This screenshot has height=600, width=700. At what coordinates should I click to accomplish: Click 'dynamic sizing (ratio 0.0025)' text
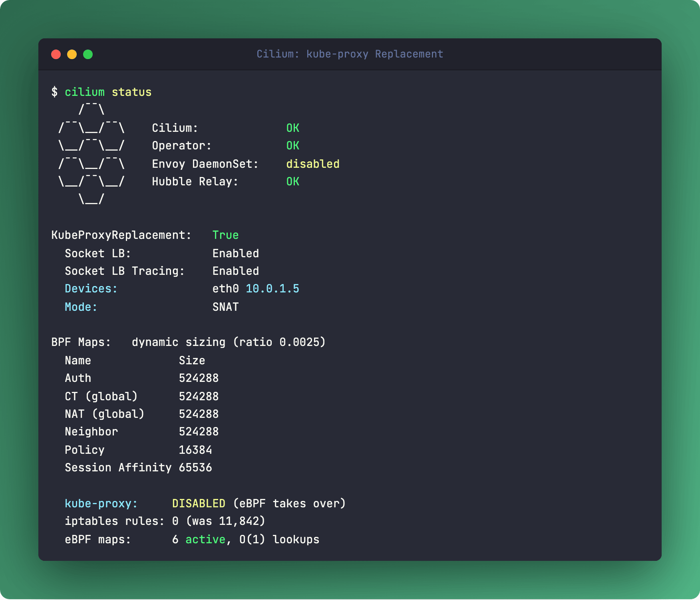click(x=229, y=342)
